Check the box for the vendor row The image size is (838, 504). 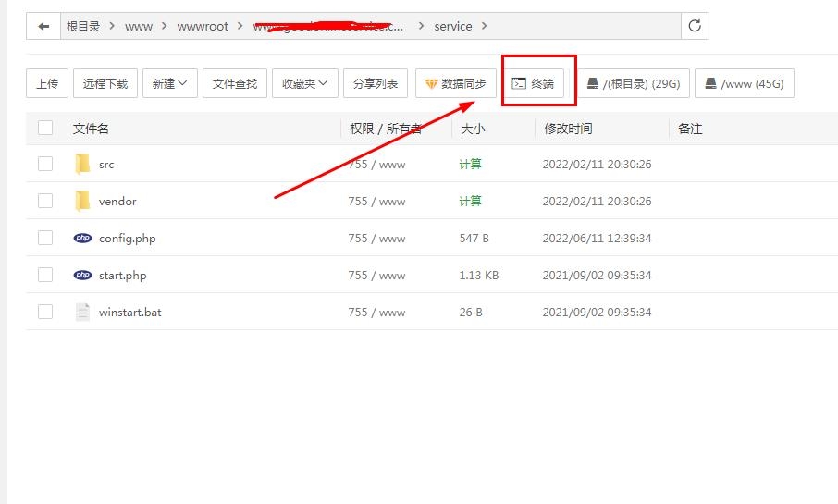[45, 201]
